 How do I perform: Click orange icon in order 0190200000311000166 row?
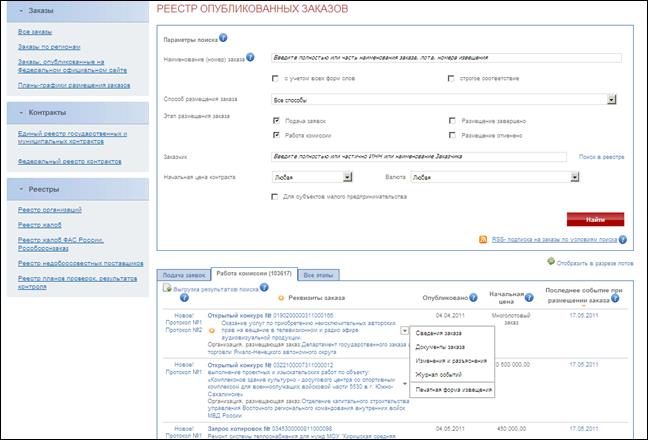212,331
